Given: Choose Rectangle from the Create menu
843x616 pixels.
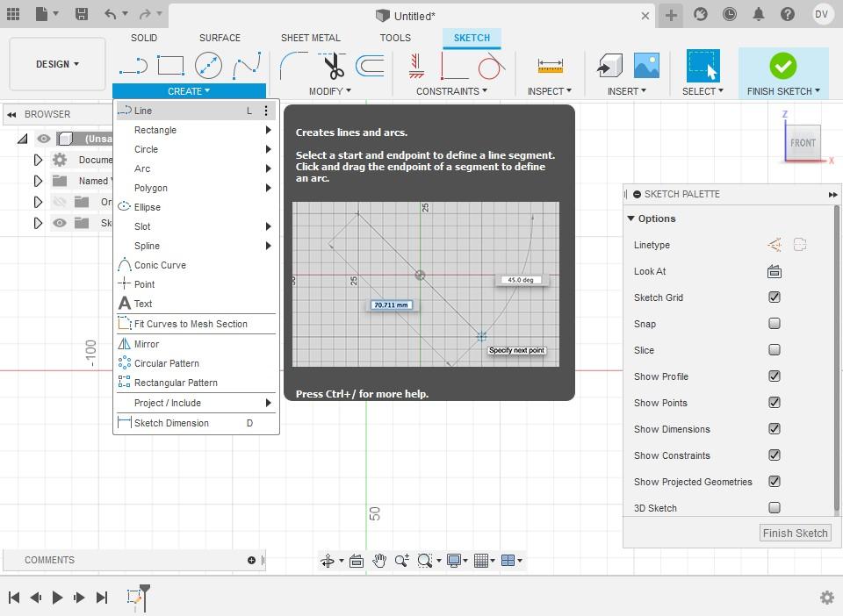Looking at the screenshot, I should pos(196,130).
